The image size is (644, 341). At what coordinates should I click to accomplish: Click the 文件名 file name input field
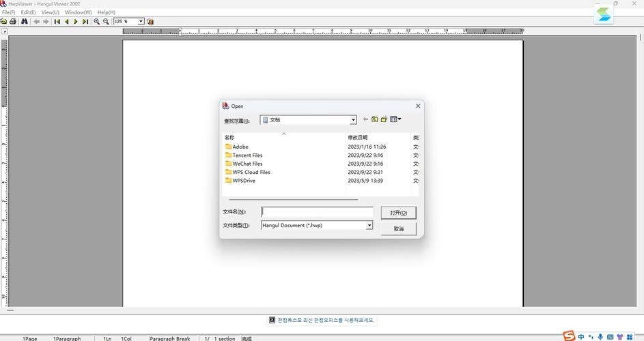(x=317, y=212)
